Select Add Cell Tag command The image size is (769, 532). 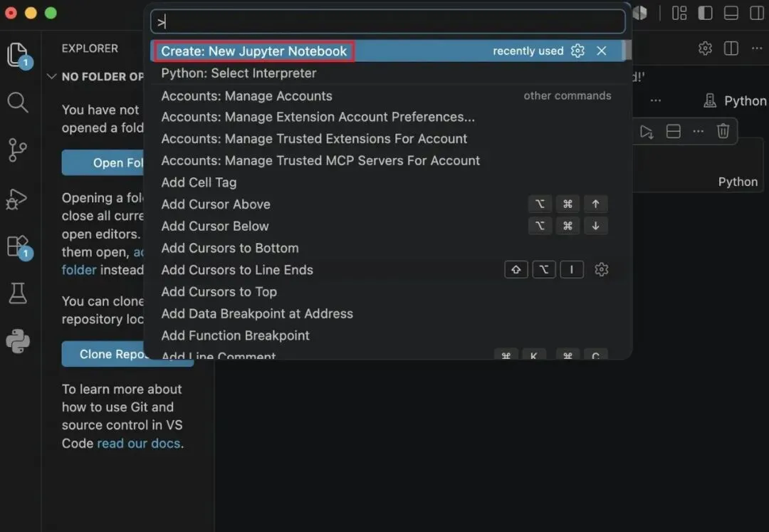[388, 182]
